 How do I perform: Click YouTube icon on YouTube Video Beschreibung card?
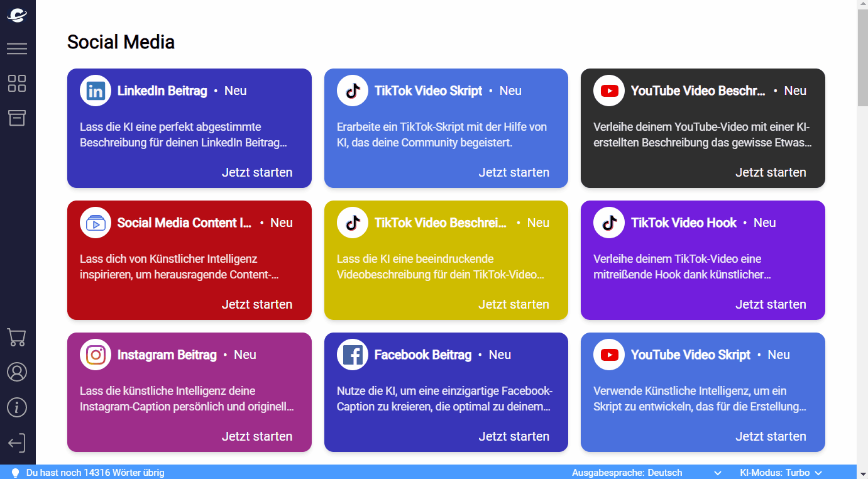609,91
